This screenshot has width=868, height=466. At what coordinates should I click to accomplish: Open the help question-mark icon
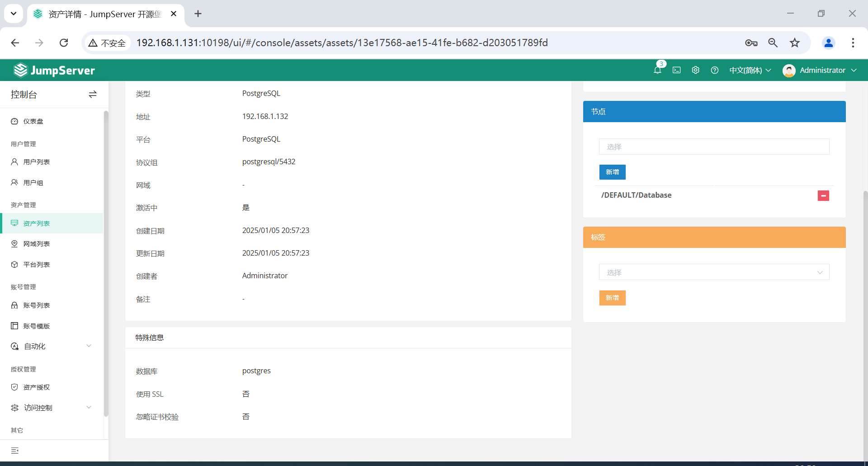[714, 70]
